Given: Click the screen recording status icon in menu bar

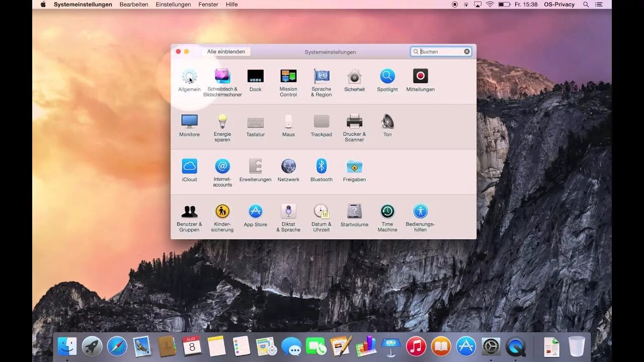Looking at the screenshot, I should point(455,4).
